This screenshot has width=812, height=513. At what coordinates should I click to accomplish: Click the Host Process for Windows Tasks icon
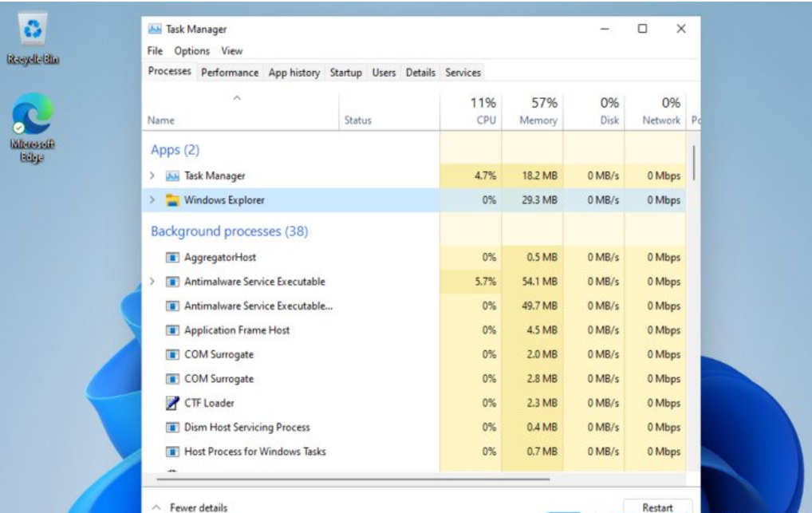coord(171,451)
